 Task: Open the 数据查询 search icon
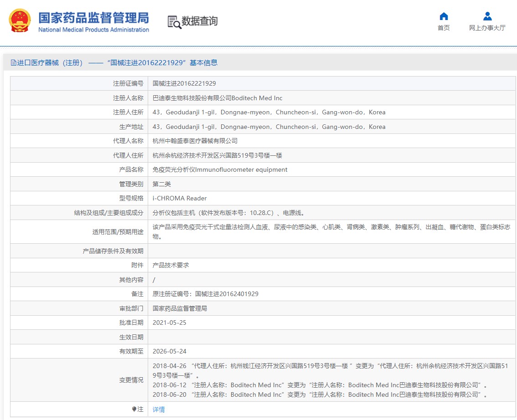(x=175, y=22)
